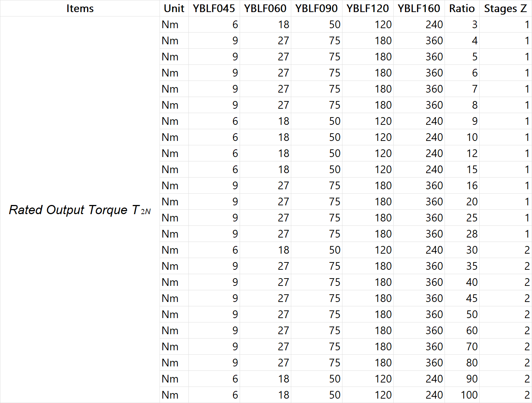Select the Ratio cell showing 100
The height and width of the screenshot is (403, 532).
click(462, 395)
